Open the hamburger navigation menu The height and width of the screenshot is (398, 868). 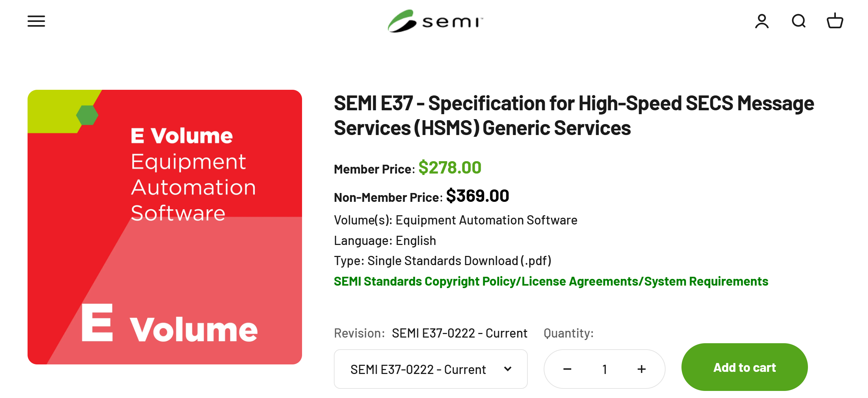click(36, 21)
